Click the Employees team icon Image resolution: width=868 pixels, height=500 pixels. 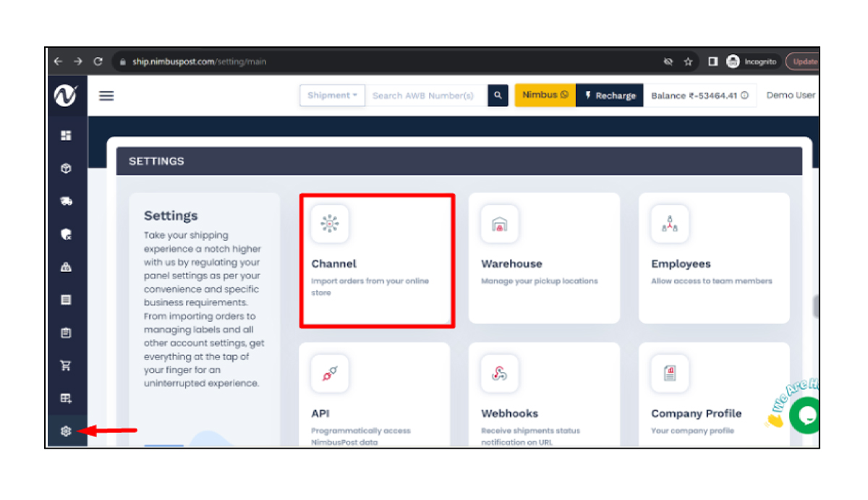[670, 224]
